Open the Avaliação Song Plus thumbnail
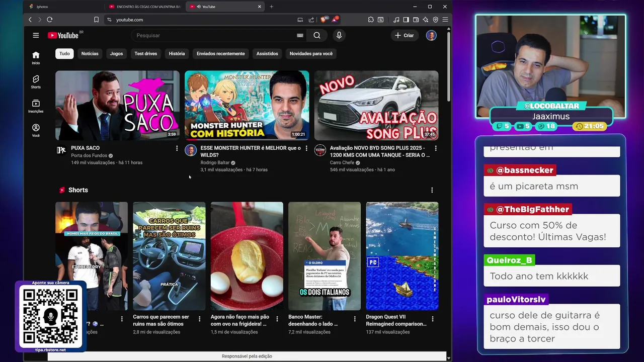This screenshot has width=644, height=362. [x=376, y=105]
